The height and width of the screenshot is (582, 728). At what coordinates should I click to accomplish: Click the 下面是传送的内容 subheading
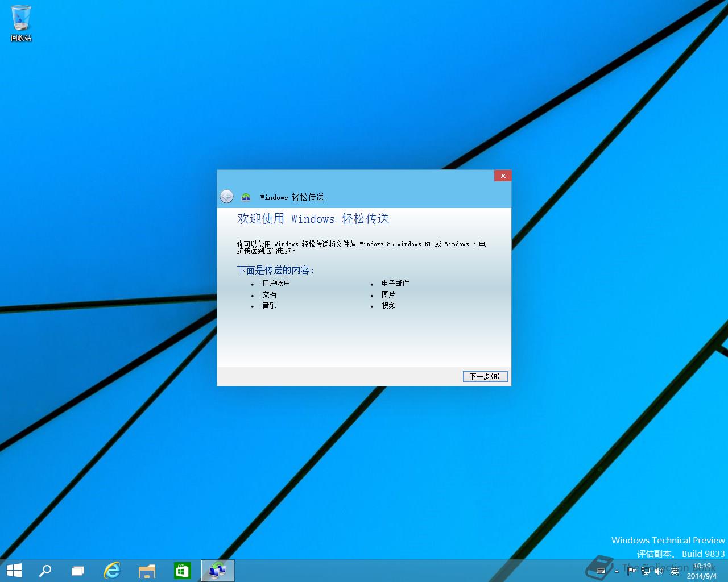(x=275, y=270)
